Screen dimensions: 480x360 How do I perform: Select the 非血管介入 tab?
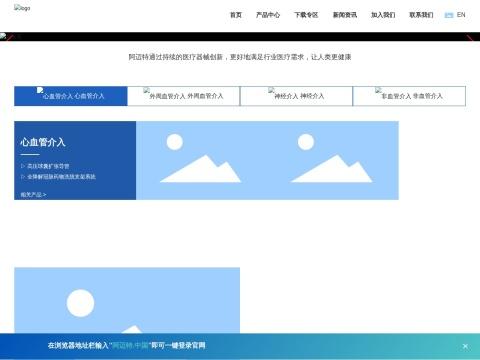(409, 96)
